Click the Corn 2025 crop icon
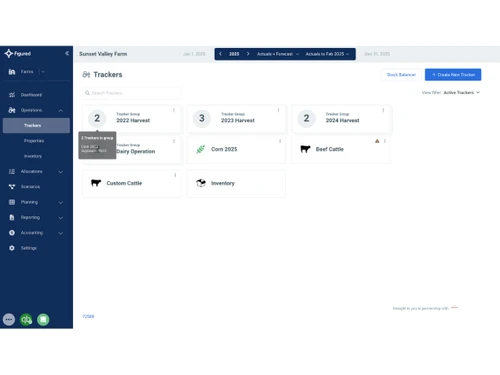 click(x=200, y=149)
